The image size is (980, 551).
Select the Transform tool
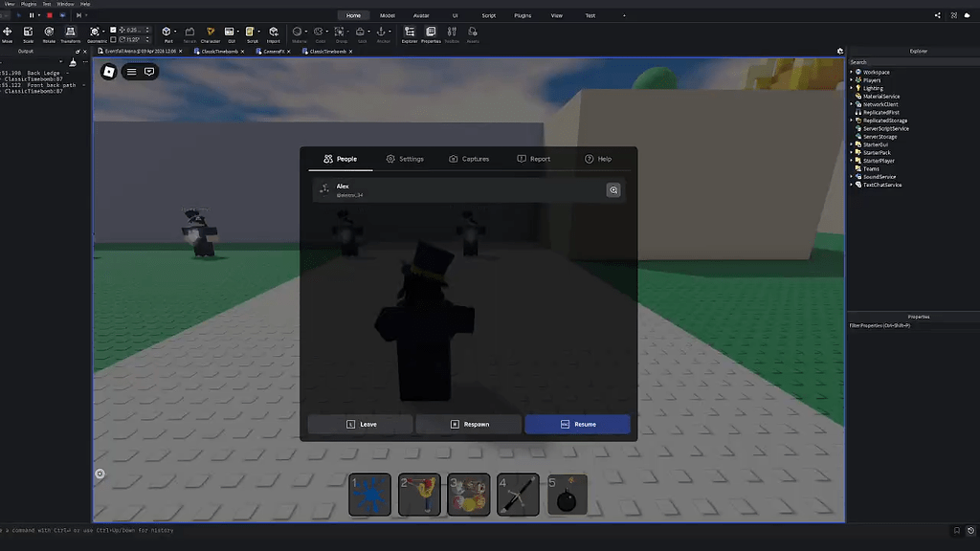(70, 34)
